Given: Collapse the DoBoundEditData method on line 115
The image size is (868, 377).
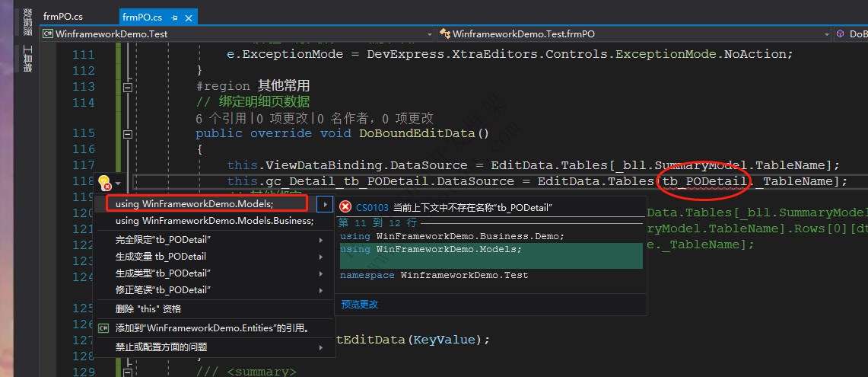Looking at the screenshot, I should point(128,134).
